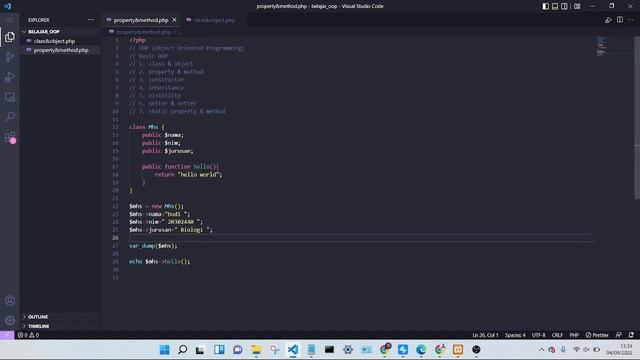The width and height of the screenshot is (640, 360).
Task: Toggle the bottom panel layout button
Action: coord(555,6)
